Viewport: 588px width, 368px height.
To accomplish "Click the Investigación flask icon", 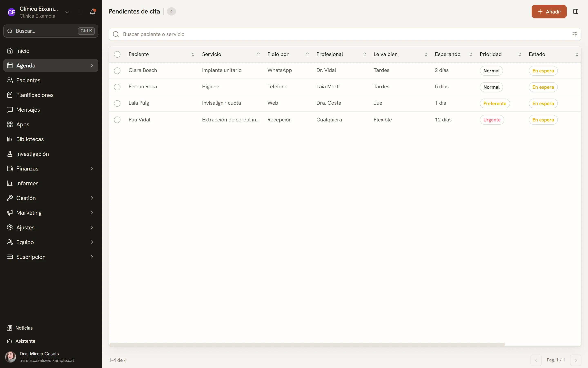I will (10, 154).
